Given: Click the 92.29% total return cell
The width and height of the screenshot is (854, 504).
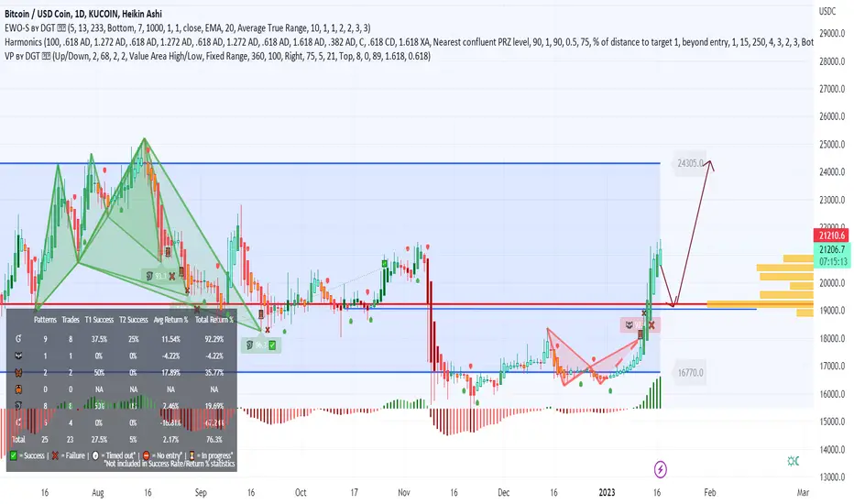Looking at the screenshot, I should tap(214, 339).
